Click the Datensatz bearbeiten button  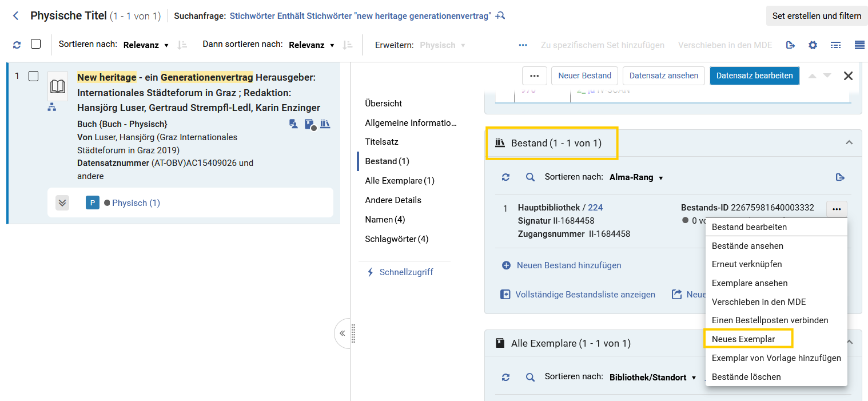[x=754, y=76]
